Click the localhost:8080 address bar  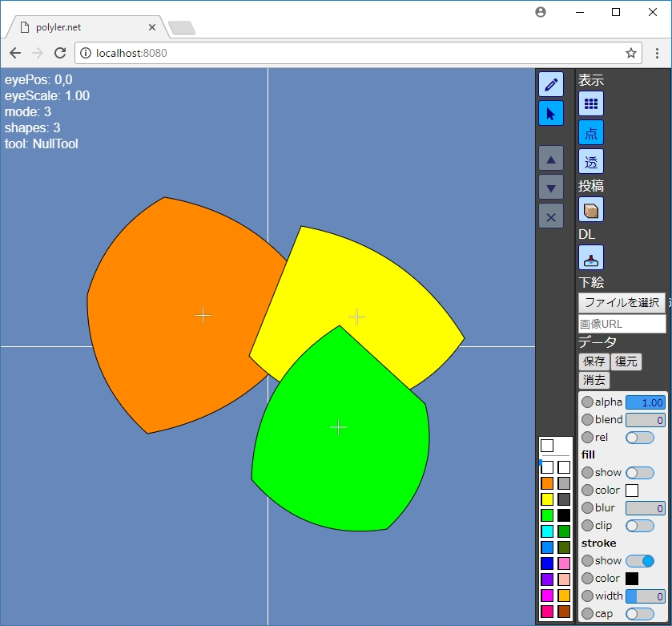tap(358, 53)
